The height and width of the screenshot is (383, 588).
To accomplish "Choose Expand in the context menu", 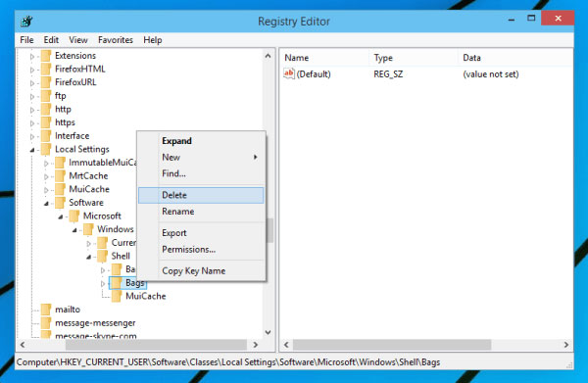I will point(201,141).
